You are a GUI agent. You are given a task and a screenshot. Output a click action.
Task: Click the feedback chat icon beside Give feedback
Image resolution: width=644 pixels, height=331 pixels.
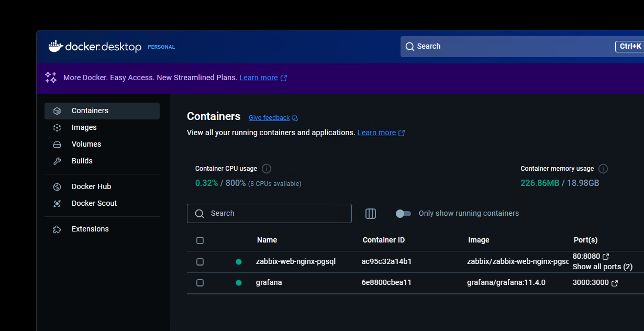tap(295, 118)
